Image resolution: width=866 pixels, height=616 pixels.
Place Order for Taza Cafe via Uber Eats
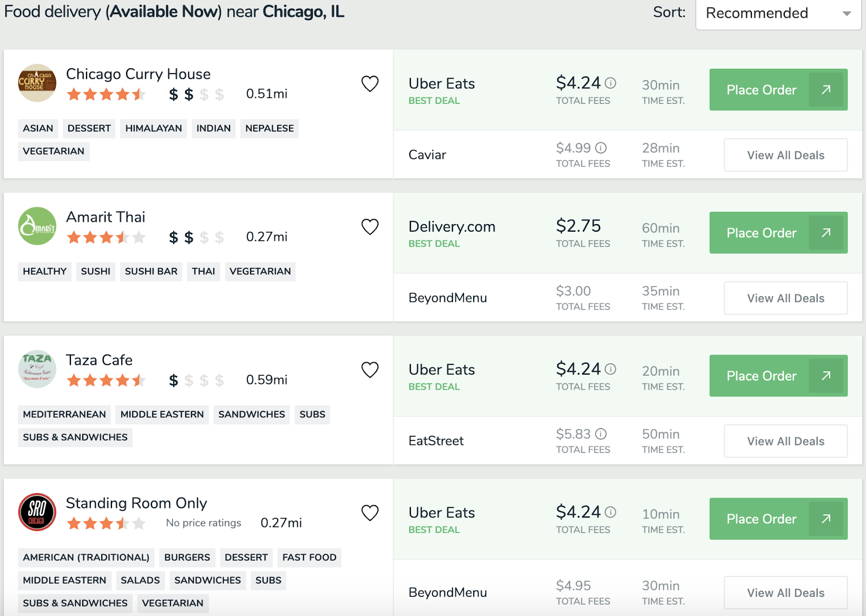778,376
